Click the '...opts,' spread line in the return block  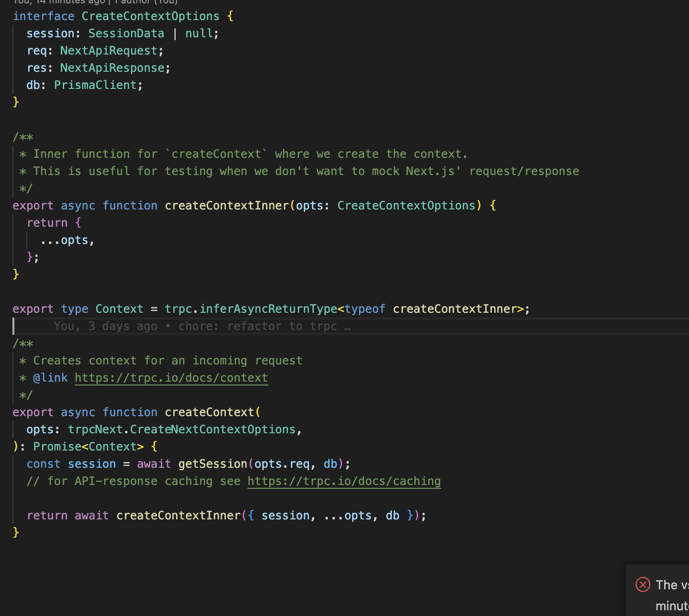[x=67, y=240]
